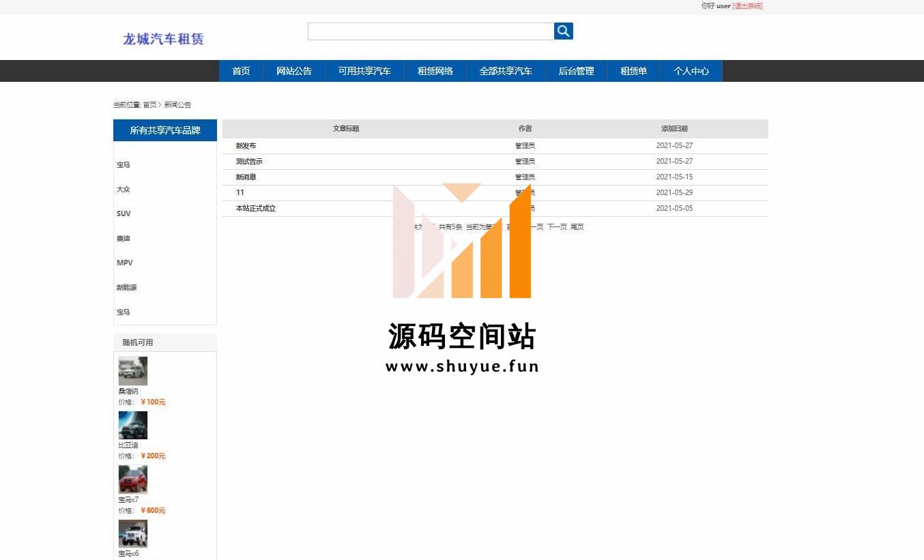Open 可用共享汽车 in the nav bar
The width and height of the screenshot is (924, 560).
364,71
